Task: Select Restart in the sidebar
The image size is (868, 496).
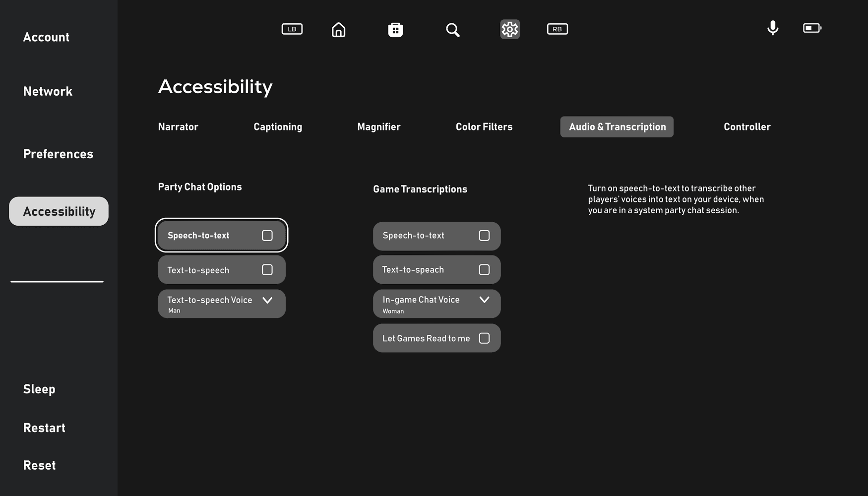Action: pyautogui.click(x=44, y=428)
